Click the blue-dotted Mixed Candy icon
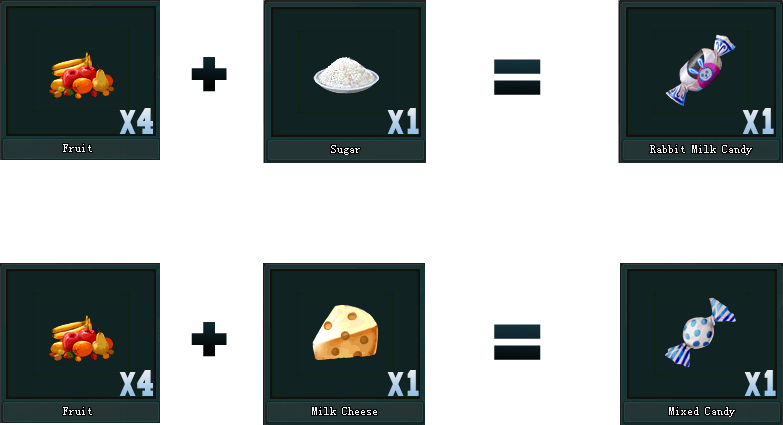 pyautogui.click(x=700, y=333)
